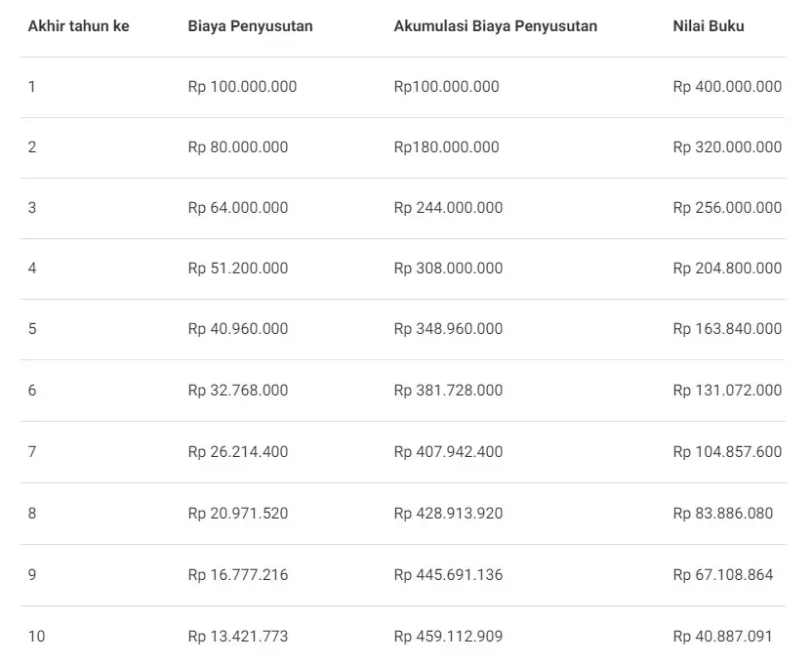Click depreciation cost Rp 40.960.000
The width and height of the screenshot is (812, 663).
tap(237, 329)
